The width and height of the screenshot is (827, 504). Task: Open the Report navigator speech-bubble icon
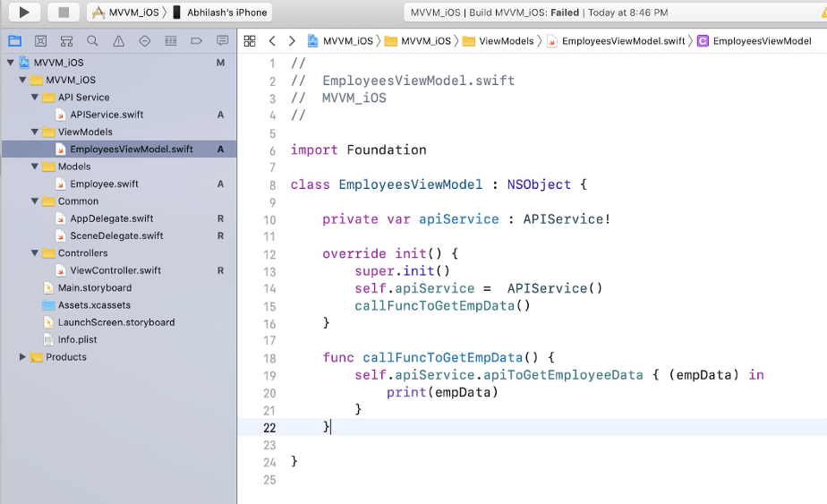pyautogui.click(x=222, y=41)
